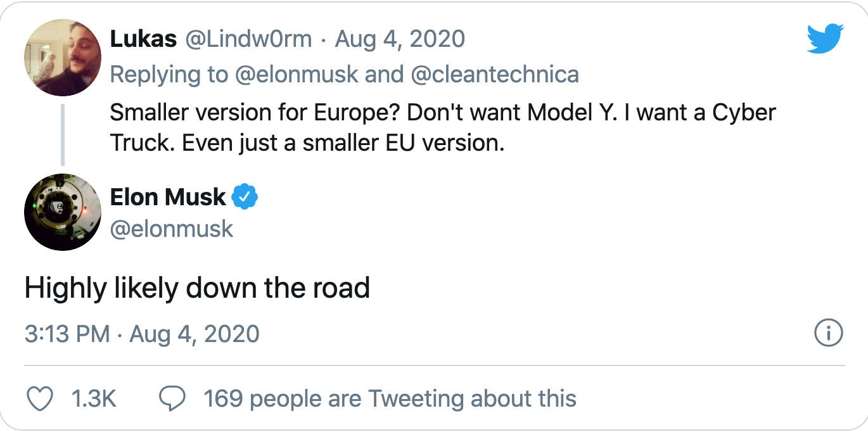
Task: Open the @Lindw0rm handle link
Action: click(x=248, y=39)
